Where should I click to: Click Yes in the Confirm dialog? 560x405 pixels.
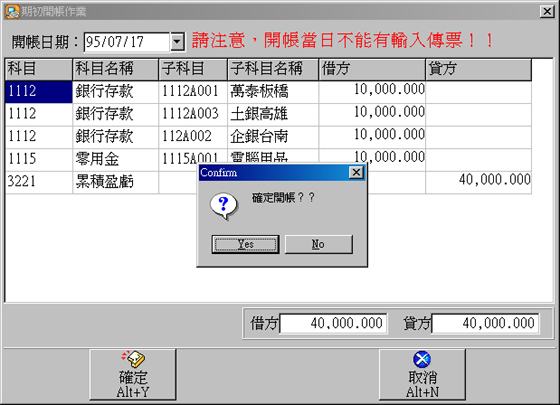point(245,244)
